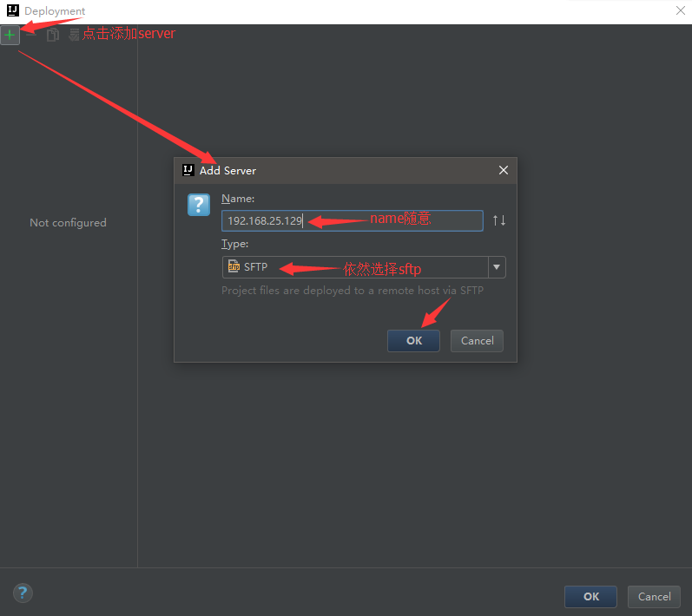Click the up-down arrows icon beside Name field
This screenshot has height=616, width=692.
pyautogui.click(x=499, y=220)
